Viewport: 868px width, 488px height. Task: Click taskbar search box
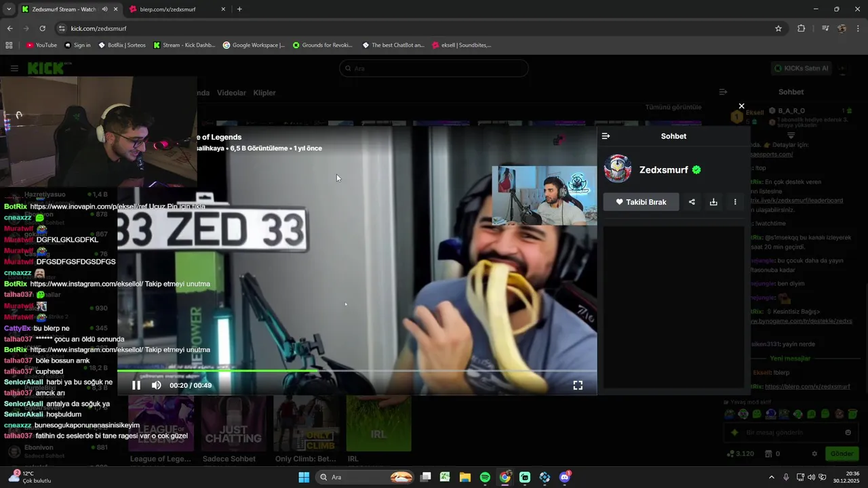(366, 477)
